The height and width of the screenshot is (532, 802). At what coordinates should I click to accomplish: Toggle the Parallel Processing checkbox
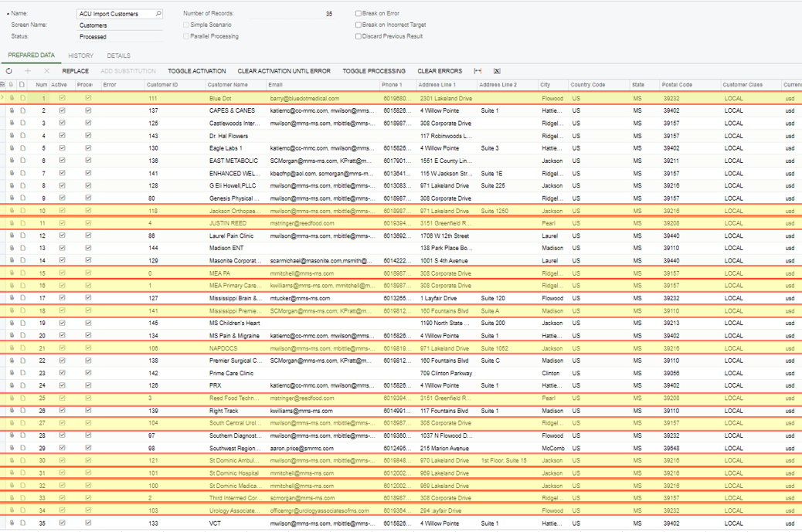click(x=186, y=36)
